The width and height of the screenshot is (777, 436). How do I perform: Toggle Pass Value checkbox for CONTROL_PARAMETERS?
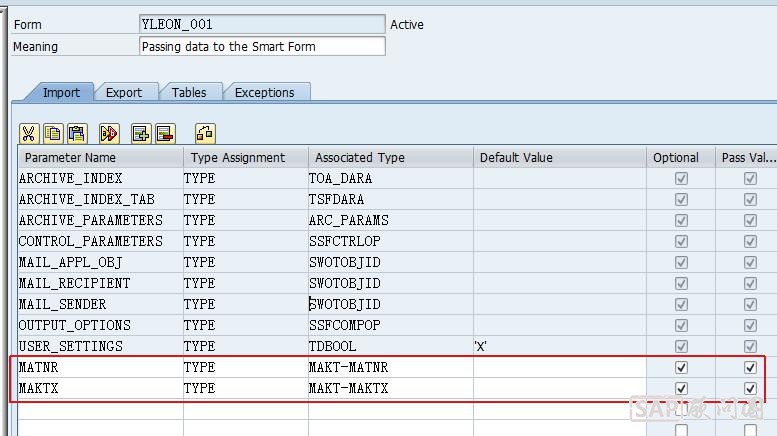(750, 241)
